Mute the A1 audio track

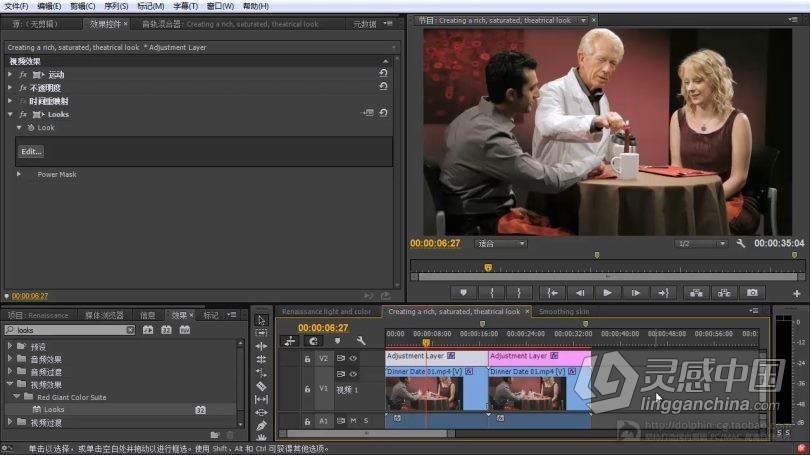pyautogui.click(x=353, y=421)
